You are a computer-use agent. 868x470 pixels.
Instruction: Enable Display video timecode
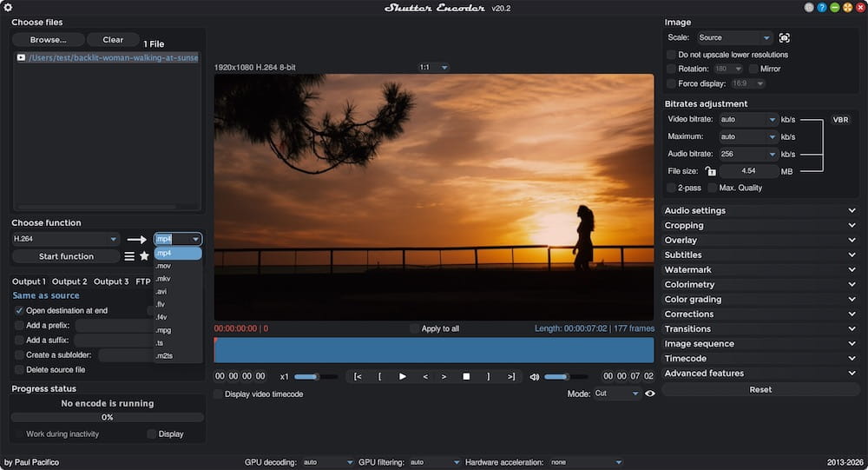[218, 394]
